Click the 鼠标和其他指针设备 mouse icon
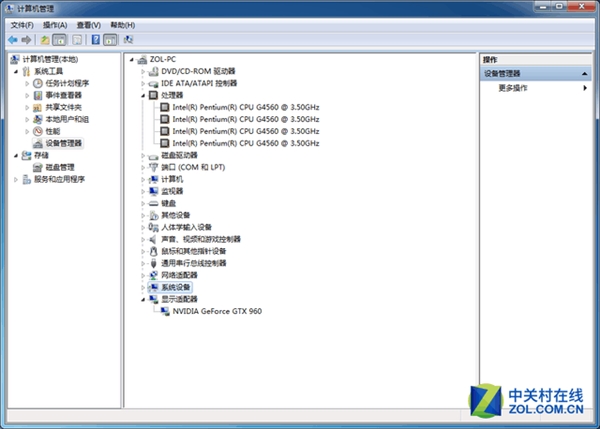The width and height of the screenshot is (600, 429). pos(153,251)
